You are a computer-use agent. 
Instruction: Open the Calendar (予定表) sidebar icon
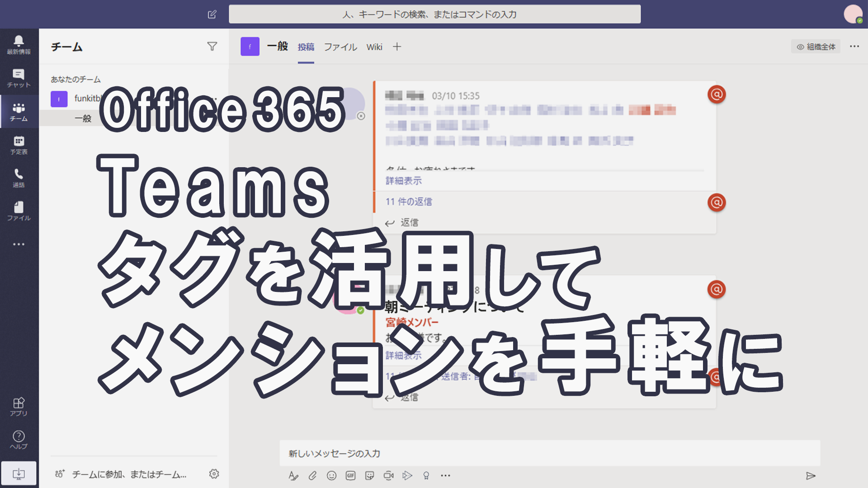coord(19,145)
